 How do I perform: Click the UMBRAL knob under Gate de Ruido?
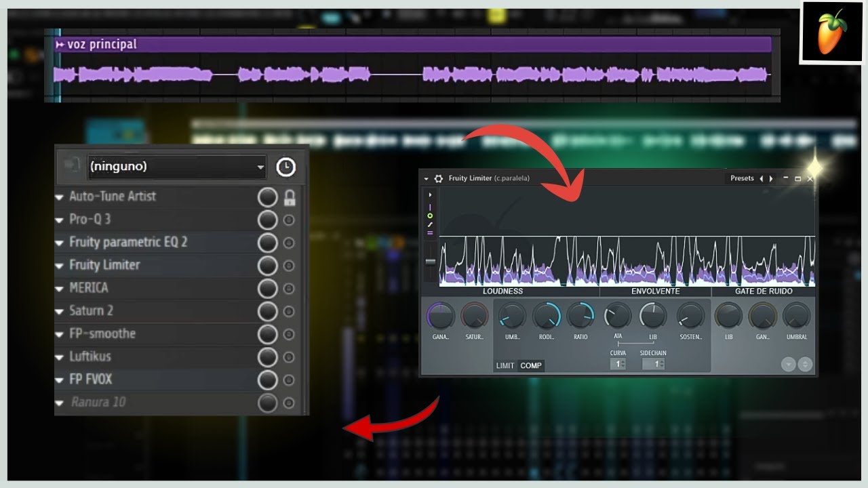pos(797,317)
